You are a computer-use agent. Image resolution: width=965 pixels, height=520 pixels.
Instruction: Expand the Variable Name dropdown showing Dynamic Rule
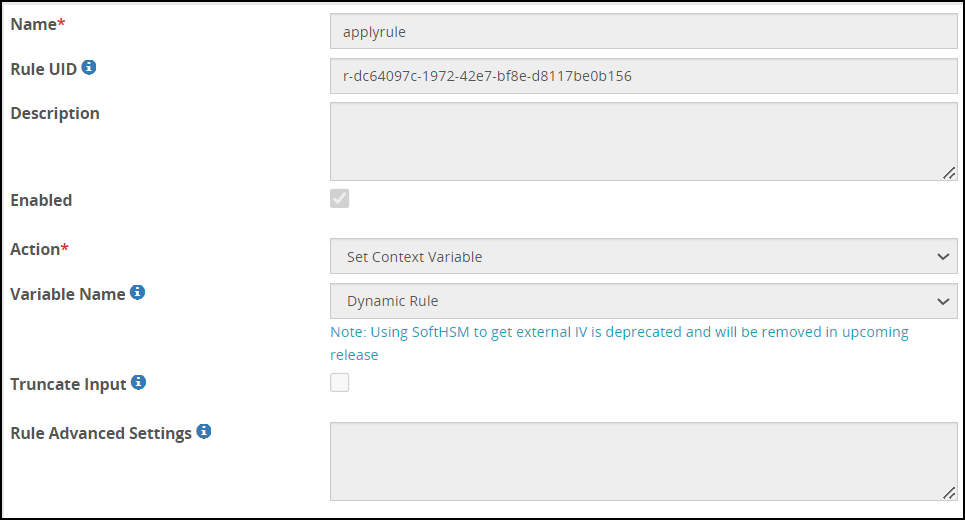[643, 301]
